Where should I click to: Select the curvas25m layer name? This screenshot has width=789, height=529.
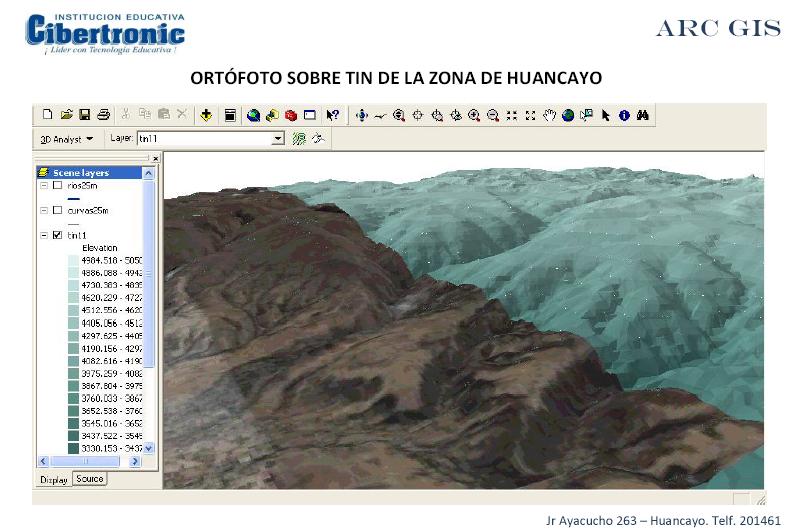coord(88,210)
